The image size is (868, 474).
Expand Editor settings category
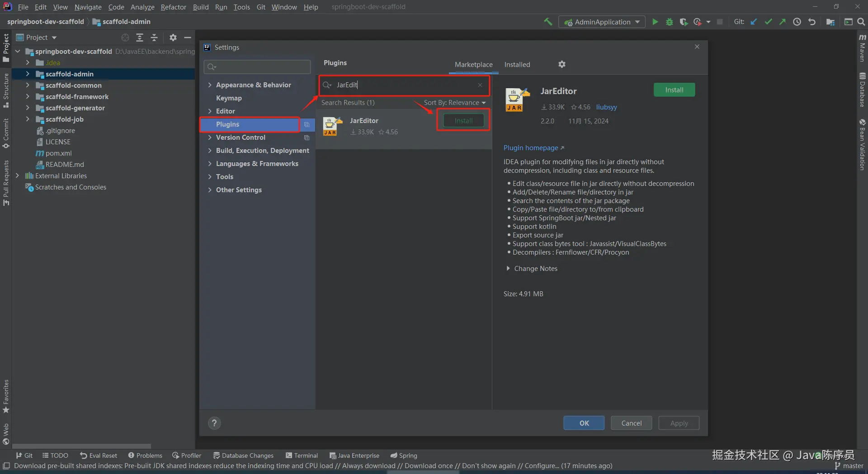coord(210,111)
